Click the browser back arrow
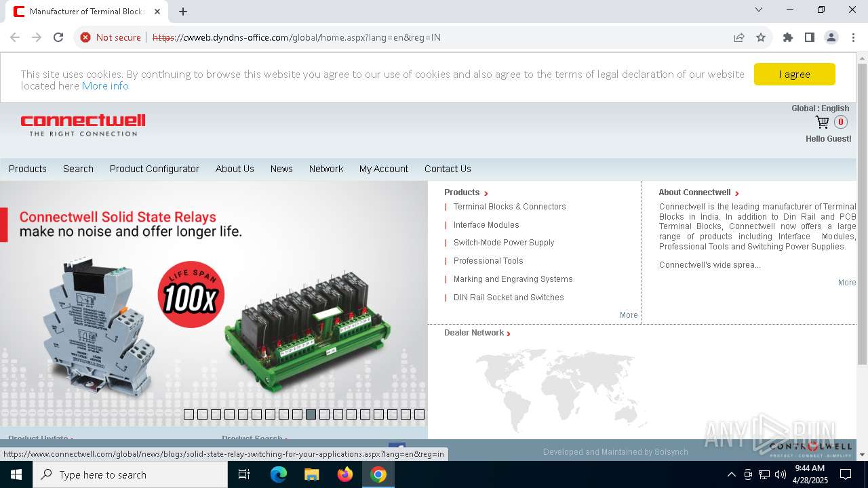Image resolution: width=868 pixels, height=488 pixels. 15,37
